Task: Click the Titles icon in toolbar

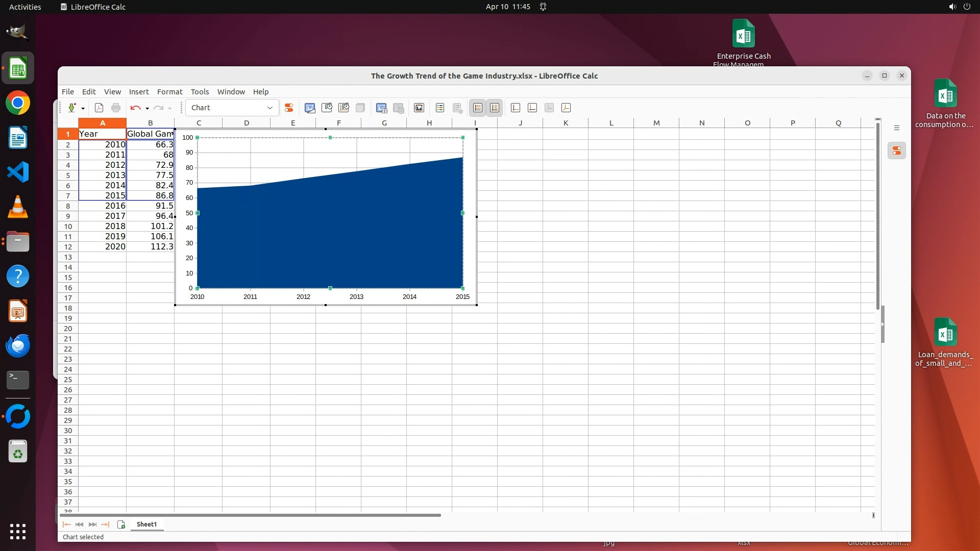Action: [x=419, y=108]
